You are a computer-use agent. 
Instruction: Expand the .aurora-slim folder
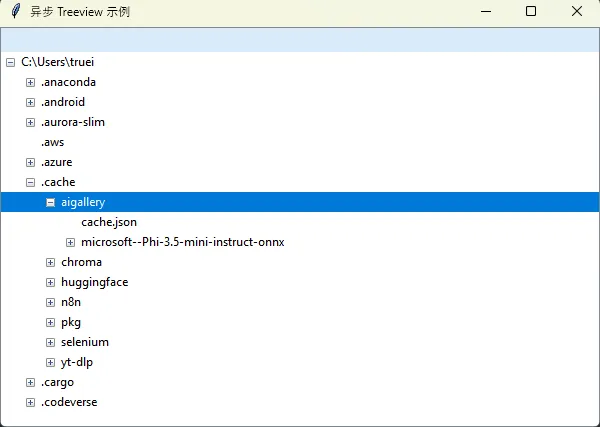(30, 122)
